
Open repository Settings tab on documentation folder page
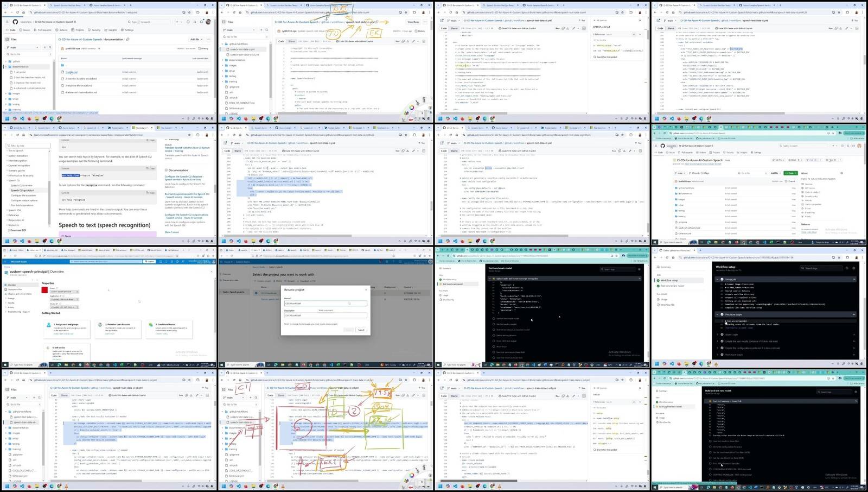click(x=128, y=30)
